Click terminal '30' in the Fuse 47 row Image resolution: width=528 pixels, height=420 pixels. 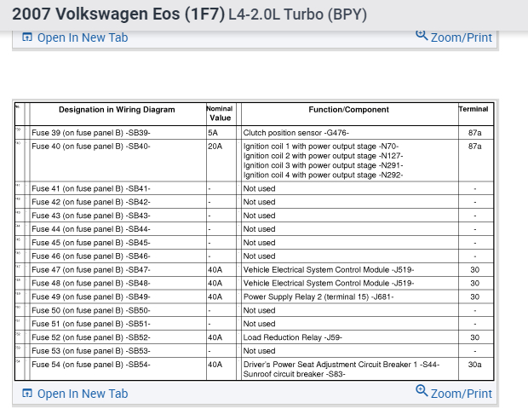475,270
